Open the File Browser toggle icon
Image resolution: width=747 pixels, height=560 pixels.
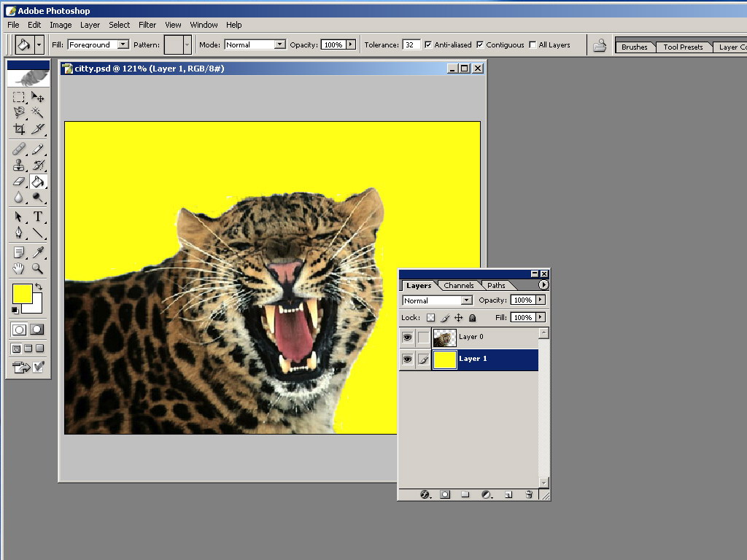(600, 45)
